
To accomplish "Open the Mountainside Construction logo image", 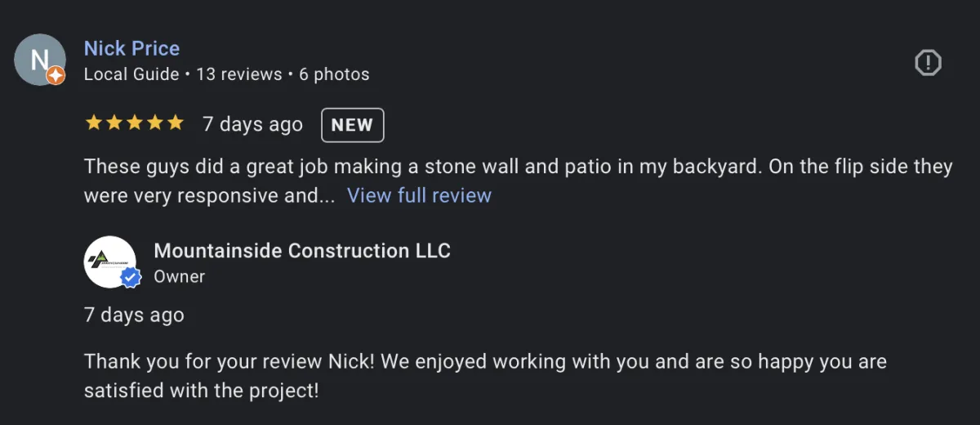I will click(x=109, y=262).
